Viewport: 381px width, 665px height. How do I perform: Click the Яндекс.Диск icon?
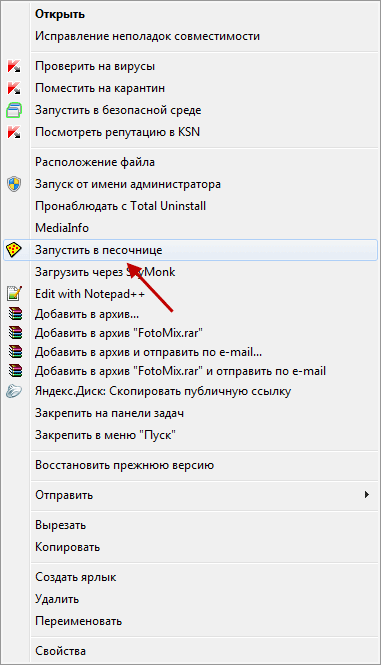[14, 391]
